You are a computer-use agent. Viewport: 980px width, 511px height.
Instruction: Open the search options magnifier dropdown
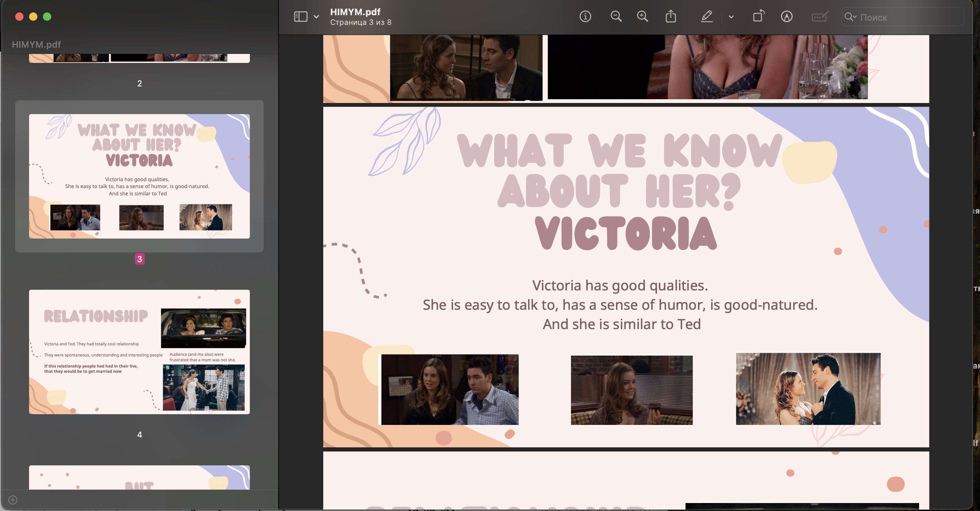[850, 17]
